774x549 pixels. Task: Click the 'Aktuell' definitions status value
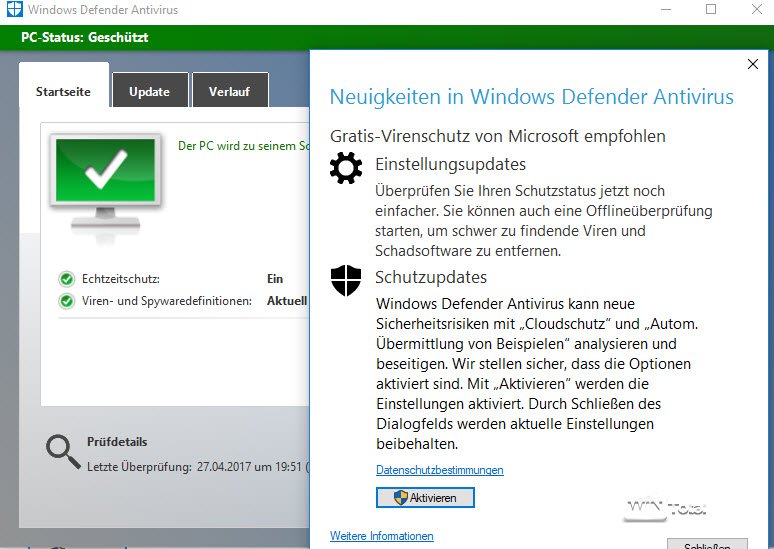(x=287, y=301)
